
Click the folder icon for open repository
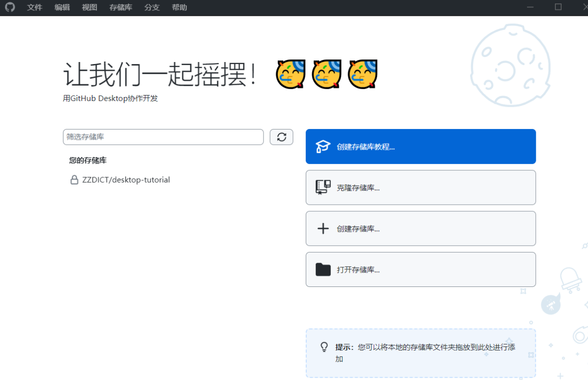[323, 269]
